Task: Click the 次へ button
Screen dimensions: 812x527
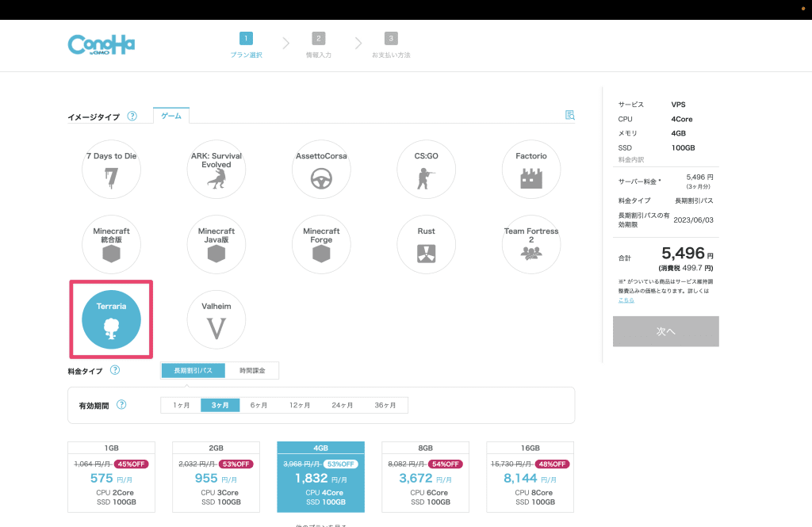Action: 666,331
